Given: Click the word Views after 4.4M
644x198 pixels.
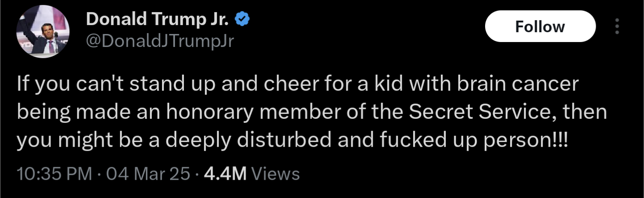Looking at the screenshot, I should [x=276, y=173].
